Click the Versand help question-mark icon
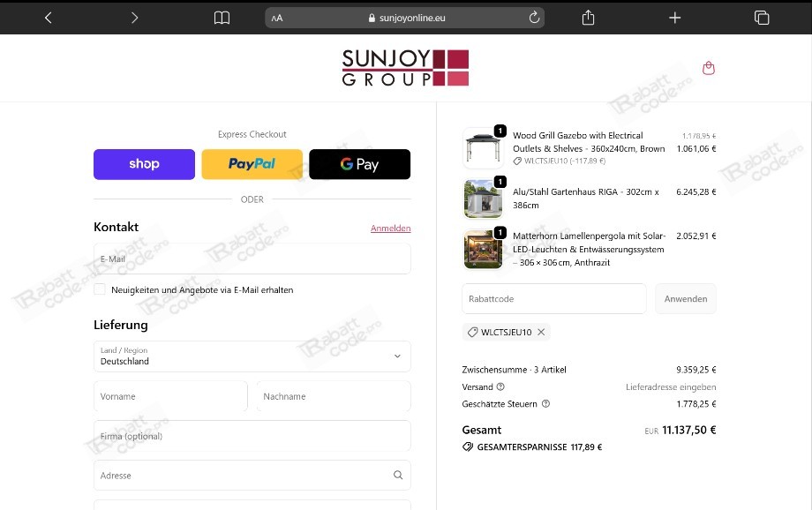 tap(500, 386)
